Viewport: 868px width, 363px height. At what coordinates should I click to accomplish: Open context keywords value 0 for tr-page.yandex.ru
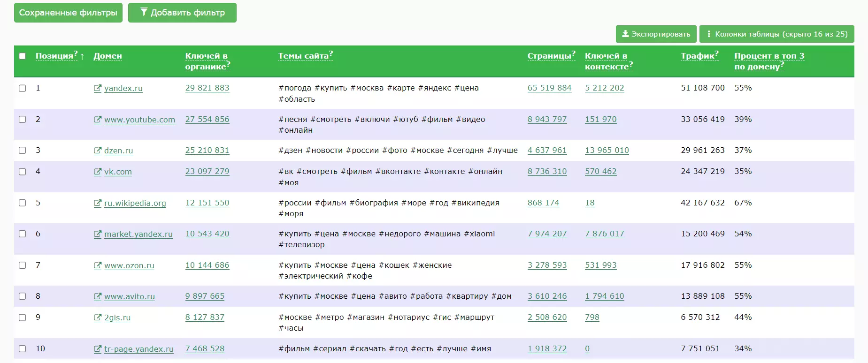click(x=587, y=348)
